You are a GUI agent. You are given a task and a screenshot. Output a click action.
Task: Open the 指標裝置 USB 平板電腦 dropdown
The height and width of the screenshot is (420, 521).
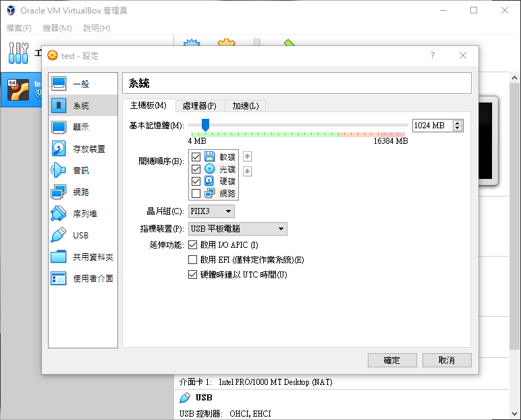[238, 229]
